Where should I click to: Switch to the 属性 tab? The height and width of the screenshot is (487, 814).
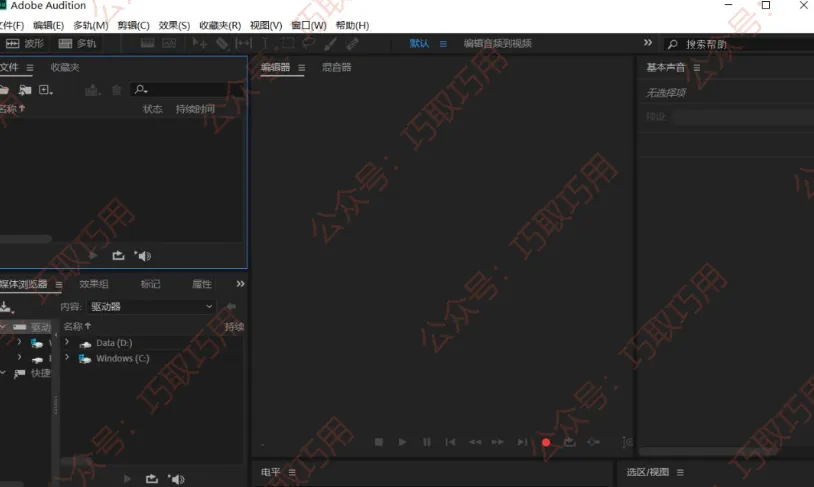coord(201,284)
